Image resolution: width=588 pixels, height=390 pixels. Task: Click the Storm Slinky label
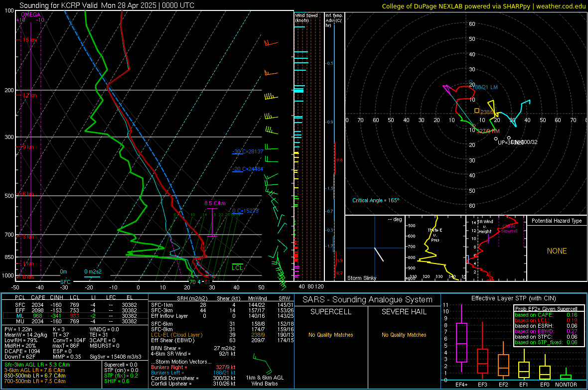tap(361, 278)
